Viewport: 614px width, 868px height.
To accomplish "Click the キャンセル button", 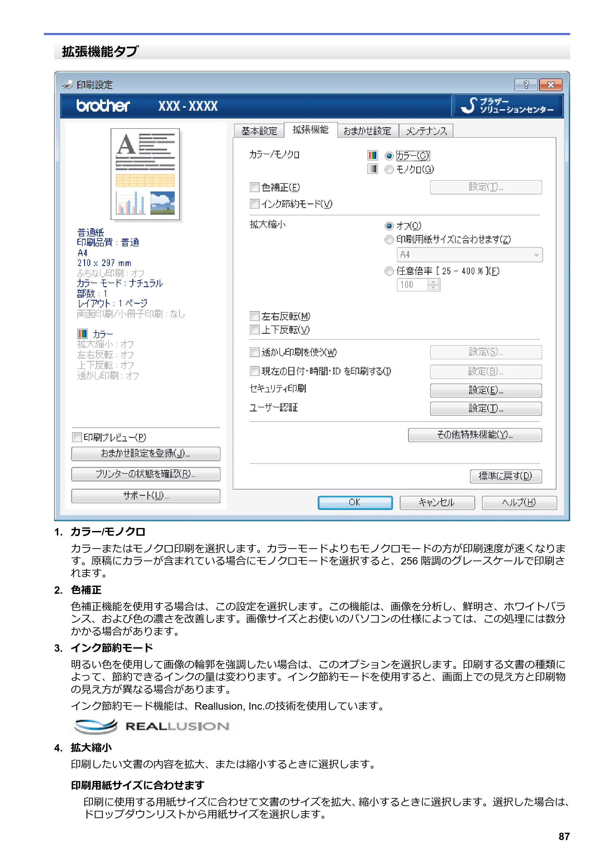I will pos(437,503).
